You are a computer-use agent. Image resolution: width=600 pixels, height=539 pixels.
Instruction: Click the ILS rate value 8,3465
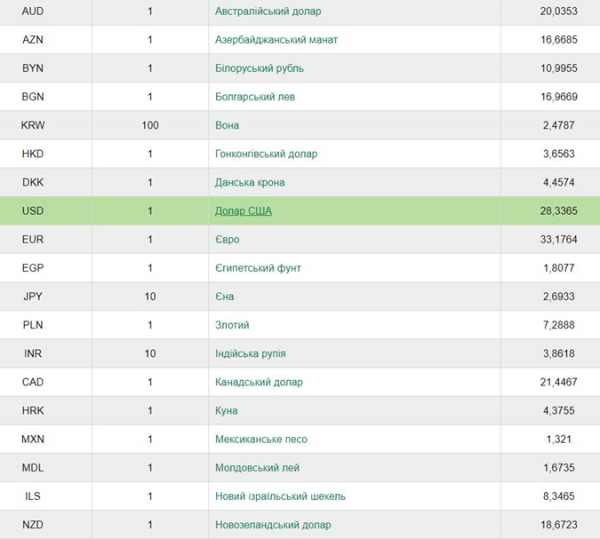point(559,496)
